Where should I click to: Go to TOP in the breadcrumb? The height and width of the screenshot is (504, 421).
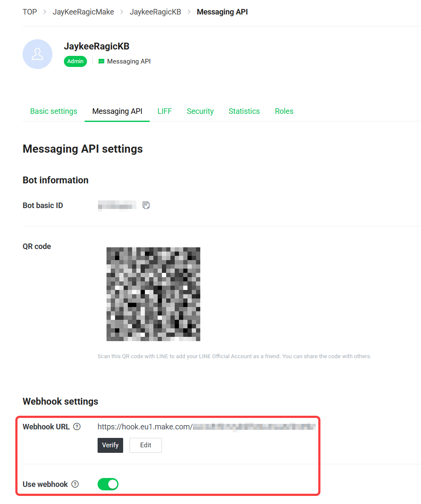pyautogui.click(x=29, y=12)
